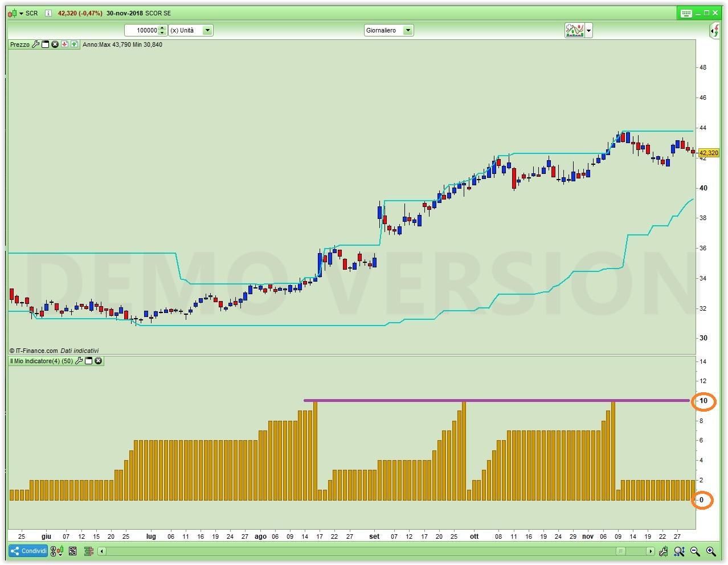This screenshot has height=565, width=728.
Task: Expand the SCR instrument dropdown arrow
Action: tap(21, 13)
